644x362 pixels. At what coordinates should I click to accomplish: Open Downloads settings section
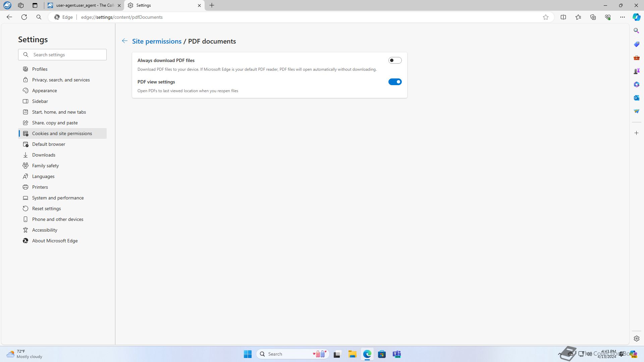click(62, 155)
